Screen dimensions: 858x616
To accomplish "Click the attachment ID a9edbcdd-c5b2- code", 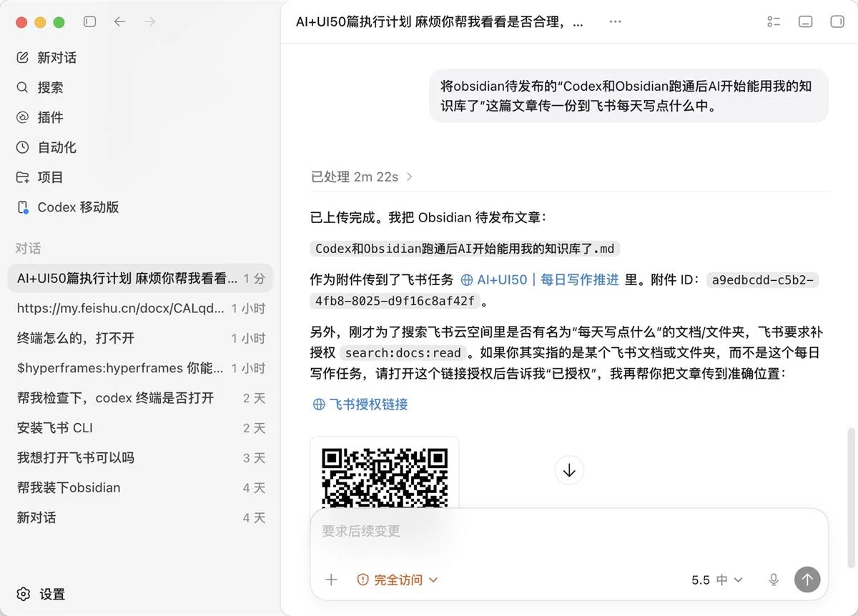I will 762,280.
